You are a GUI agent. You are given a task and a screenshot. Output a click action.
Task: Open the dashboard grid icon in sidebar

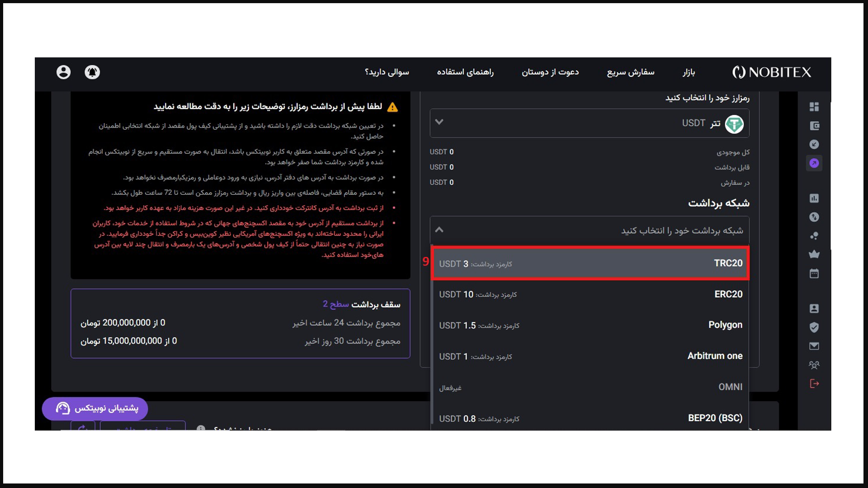[x=814, y=107]
